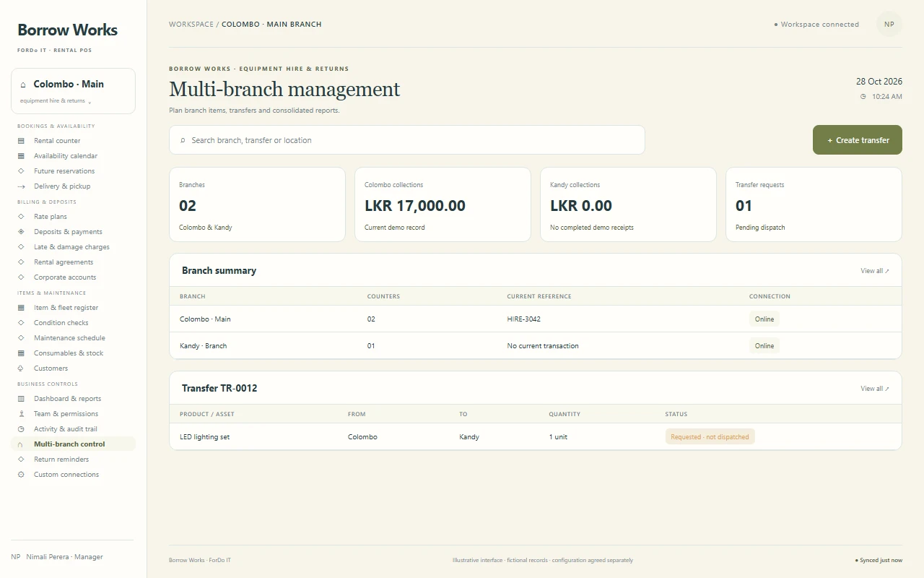Screen dimensions: 924x578
Task: Open the Colombo collections card
Action: tap(443, 204)
